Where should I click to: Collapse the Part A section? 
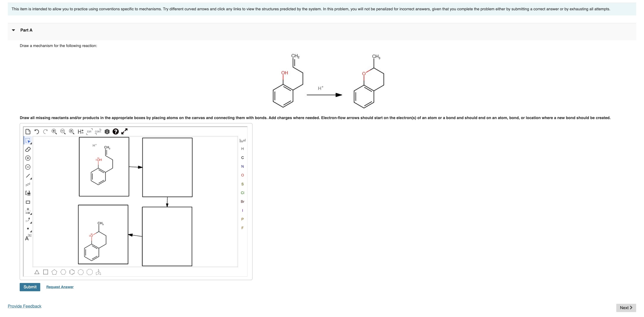pos(13,30)
